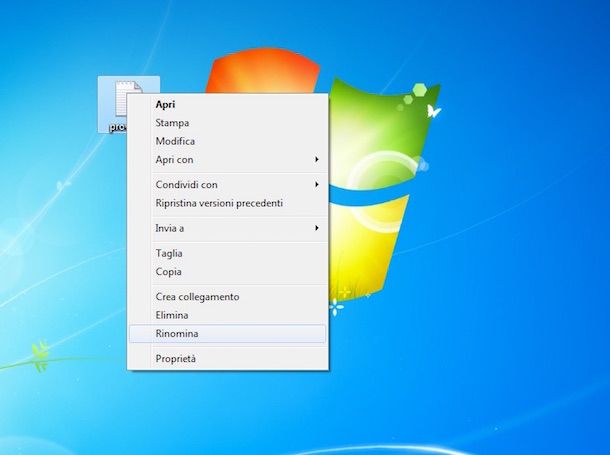Click Crea collegamento entry
The height and width of the screenshot is (455, 610).
(x=228, y=297)
